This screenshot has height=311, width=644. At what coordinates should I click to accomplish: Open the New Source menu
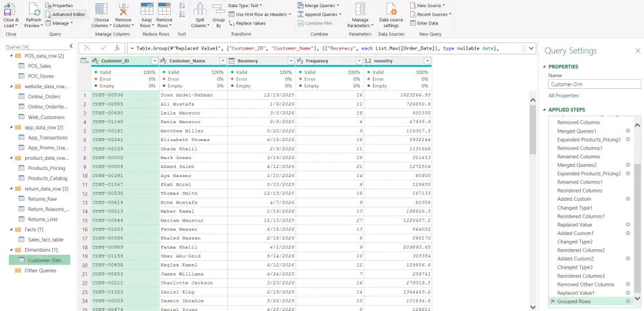click(x=428, y=6)
